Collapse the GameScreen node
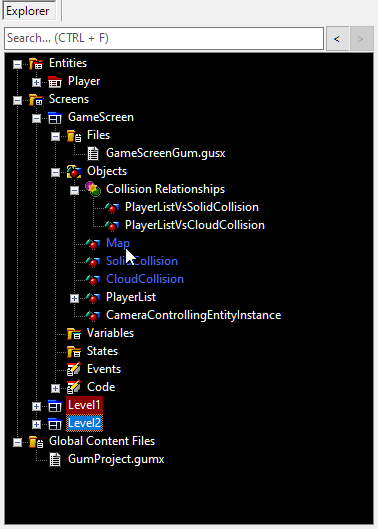 [36, 118]
